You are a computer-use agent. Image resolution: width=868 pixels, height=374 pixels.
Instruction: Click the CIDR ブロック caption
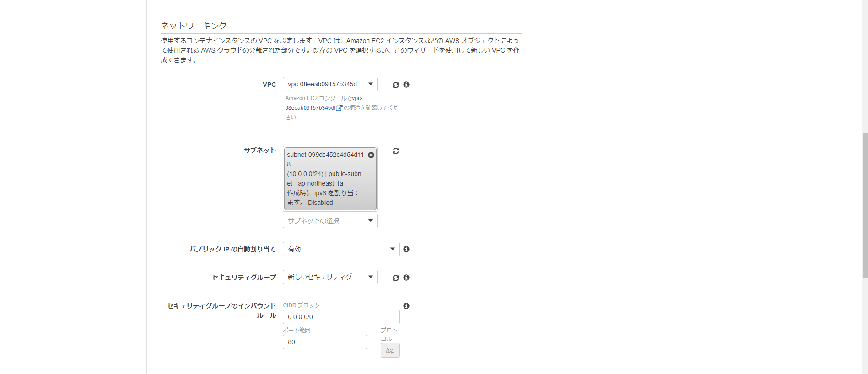click(x=302, y=305)
